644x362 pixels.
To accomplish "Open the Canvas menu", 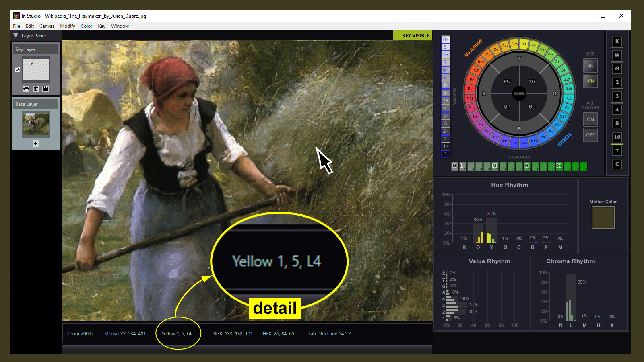I will 47,26.
